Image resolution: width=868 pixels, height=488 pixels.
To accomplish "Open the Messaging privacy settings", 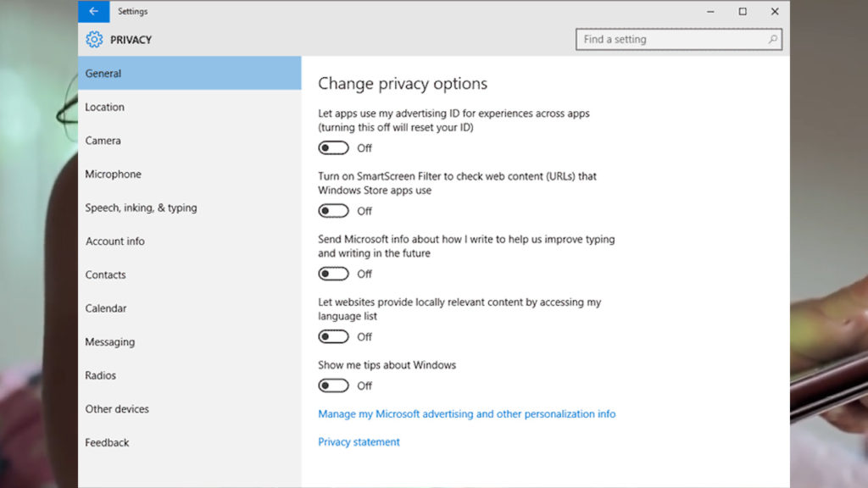I will click(x=189, y=342).
